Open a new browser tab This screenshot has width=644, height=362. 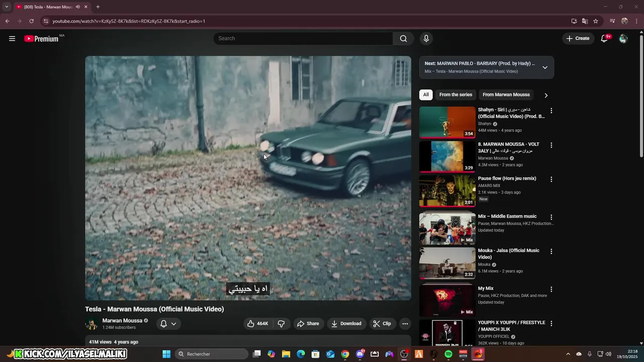tap(98, 7)
